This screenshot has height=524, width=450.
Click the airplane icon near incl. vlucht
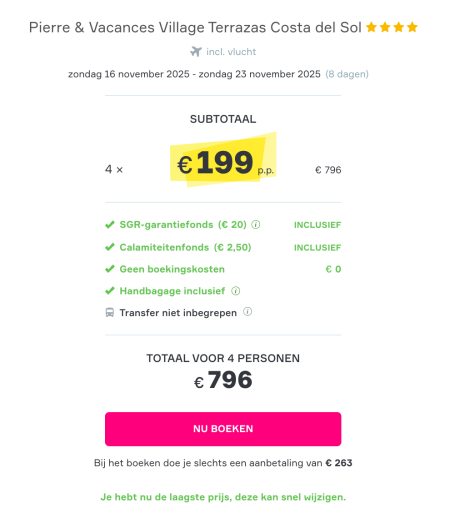pyautogui.click(x=196, y=52)
